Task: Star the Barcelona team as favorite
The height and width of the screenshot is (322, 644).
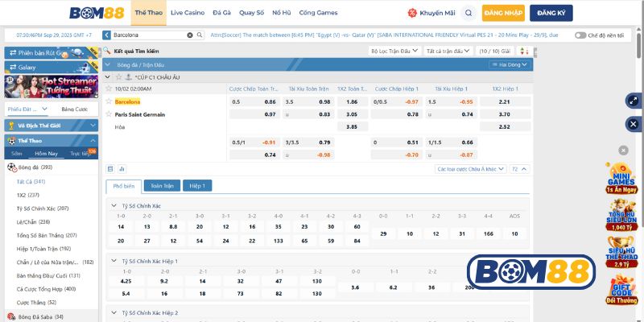Action: [109, 101]
